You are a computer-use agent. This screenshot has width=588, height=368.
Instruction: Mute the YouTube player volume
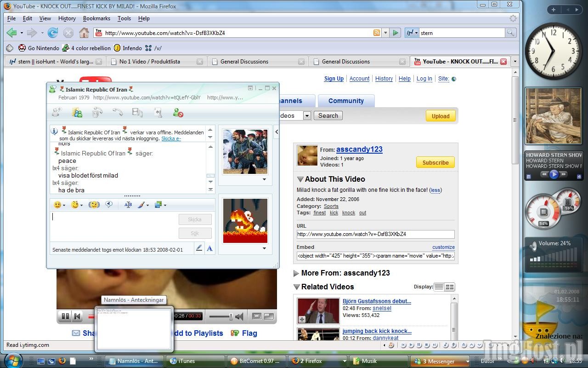tap(239, 316)
